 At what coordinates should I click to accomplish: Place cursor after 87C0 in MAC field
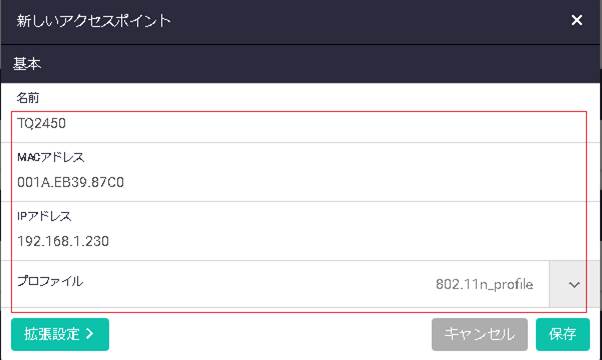coord(125,182)
